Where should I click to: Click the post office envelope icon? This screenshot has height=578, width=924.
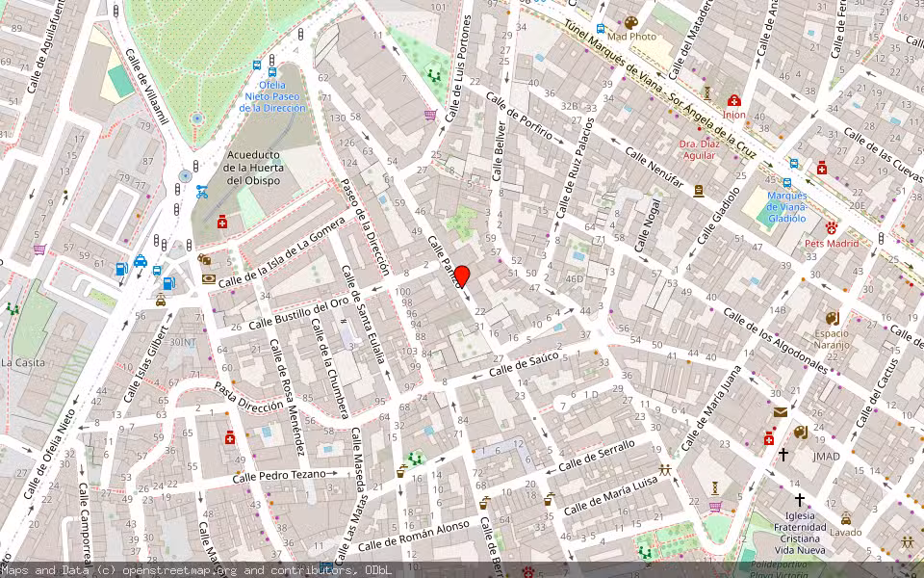pos(781,412)
